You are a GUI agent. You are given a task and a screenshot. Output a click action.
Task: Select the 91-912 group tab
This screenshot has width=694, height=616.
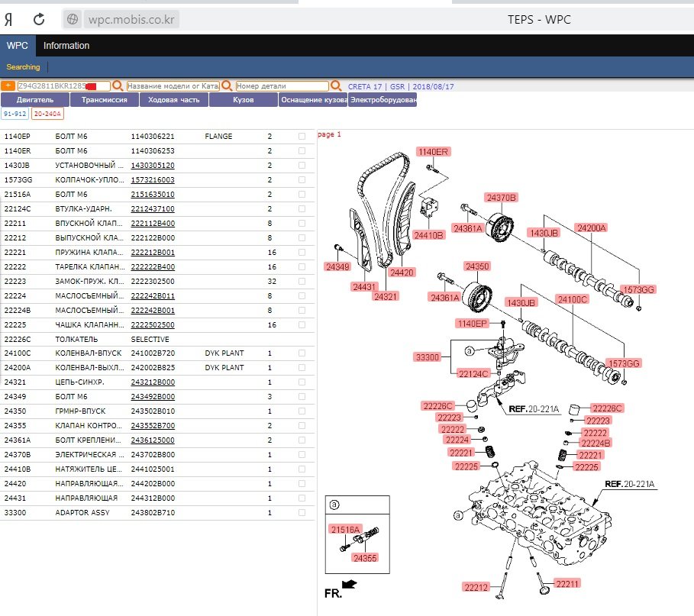tap(15, 114)
